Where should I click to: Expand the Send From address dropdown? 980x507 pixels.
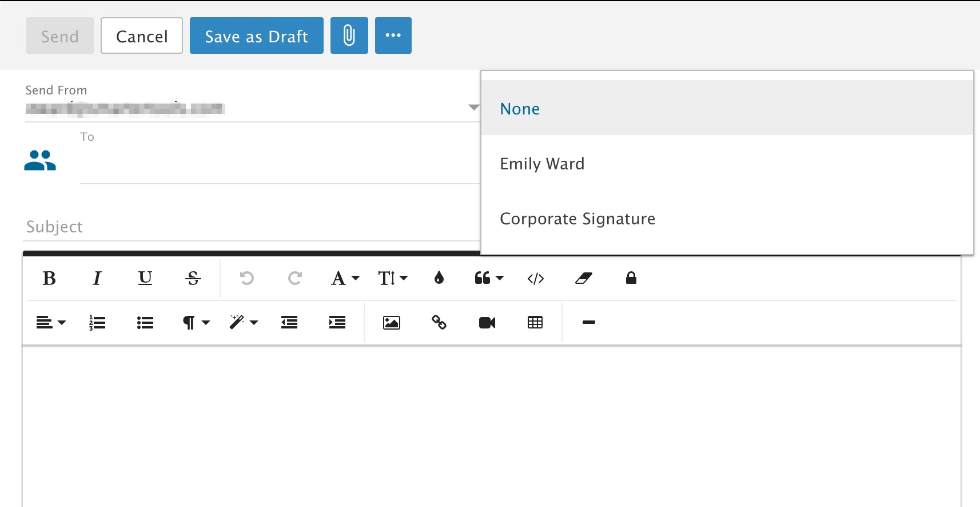[x=473, y=108]
